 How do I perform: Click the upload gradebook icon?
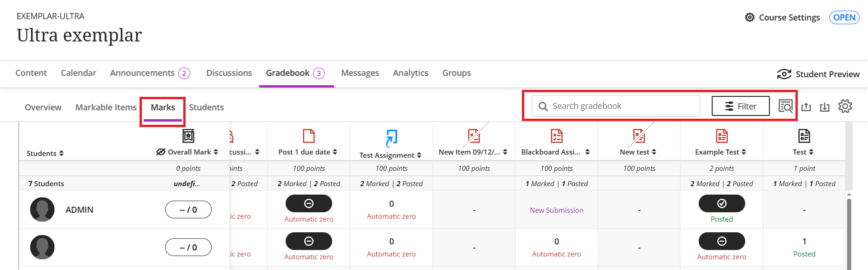[x=806, y=107]
